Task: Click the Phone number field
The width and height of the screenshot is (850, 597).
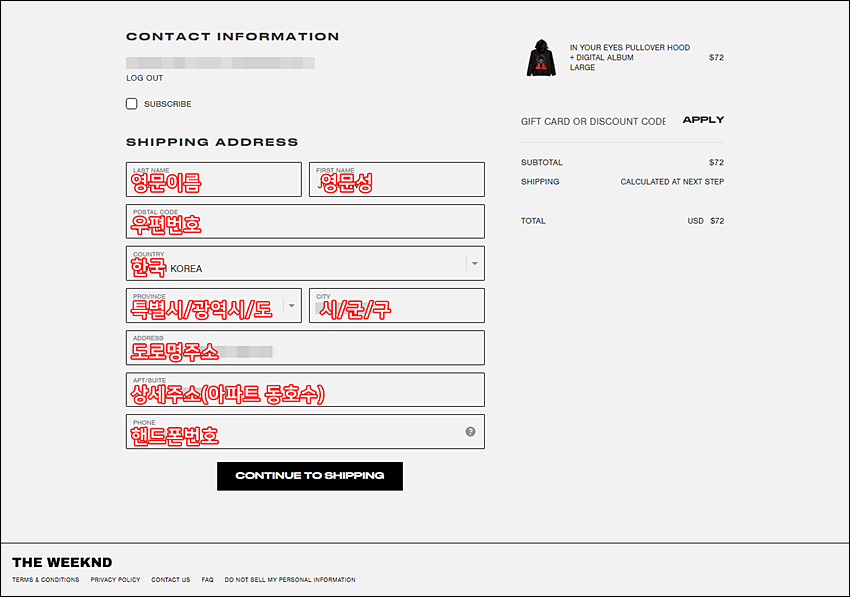Action: (x=305, y=432)
